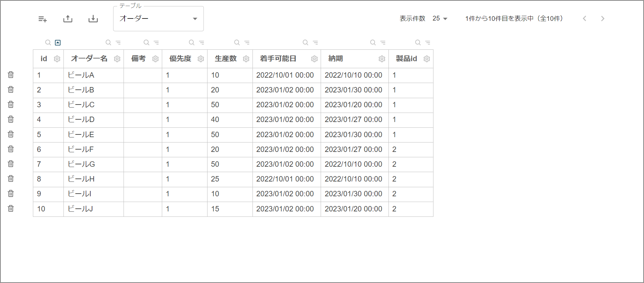Click 着手可能日 2022/10/01 in ビールH row

coord(287,179)
